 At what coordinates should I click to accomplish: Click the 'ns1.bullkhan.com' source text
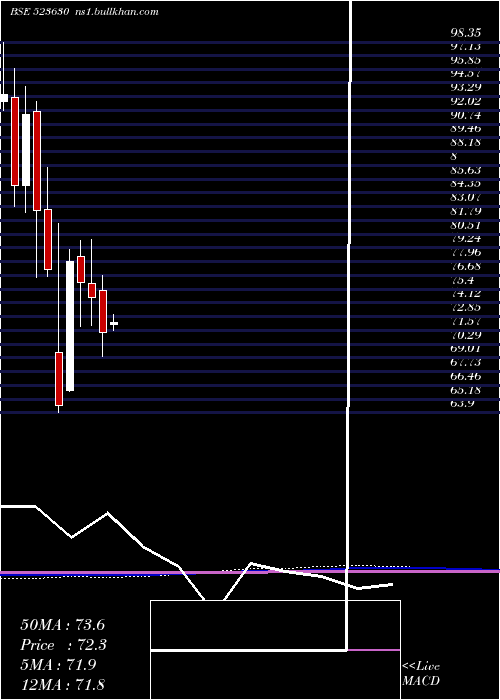(115, 12)
